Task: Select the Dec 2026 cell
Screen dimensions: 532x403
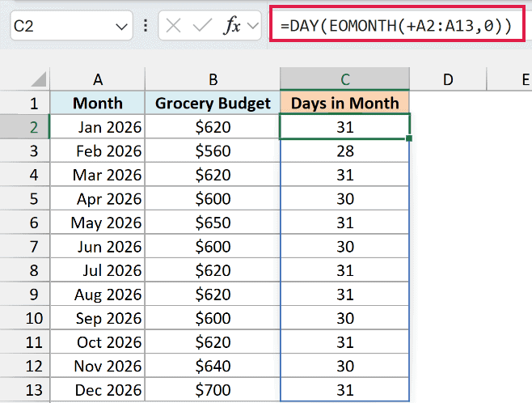Action: tap(97, 390)
